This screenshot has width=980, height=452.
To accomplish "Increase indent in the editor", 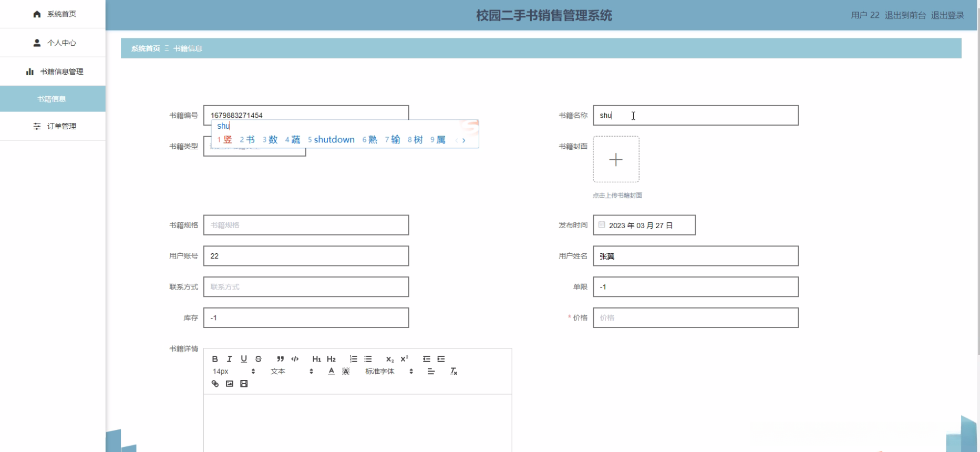I will 441,359.
